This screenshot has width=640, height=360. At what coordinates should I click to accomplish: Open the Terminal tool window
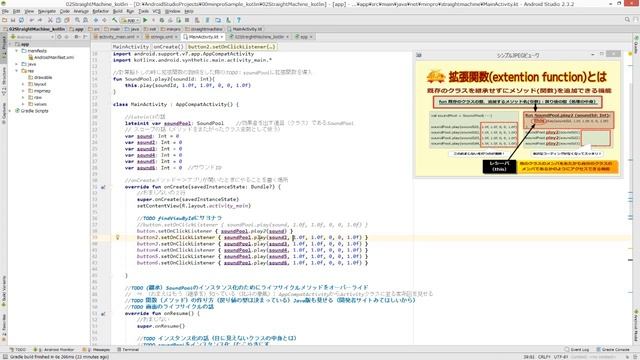point(128,349)
